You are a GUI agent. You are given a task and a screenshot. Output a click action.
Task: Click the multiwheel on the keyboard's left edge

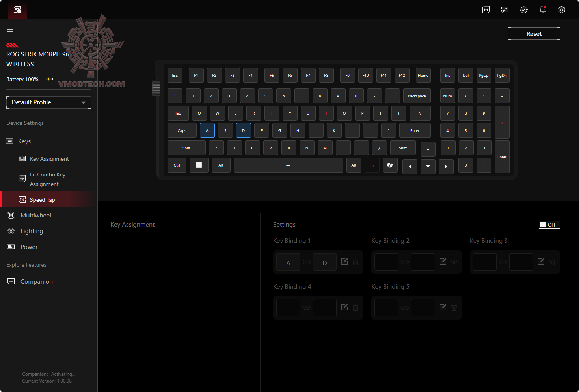pos(156,88)
